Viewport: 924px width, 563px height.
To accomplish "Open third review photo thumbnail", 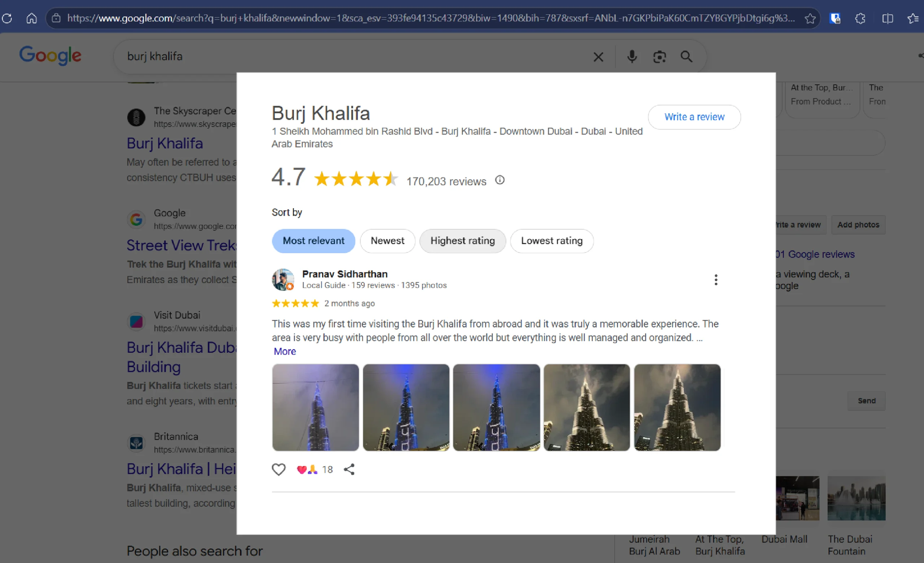I will [497, 408].
